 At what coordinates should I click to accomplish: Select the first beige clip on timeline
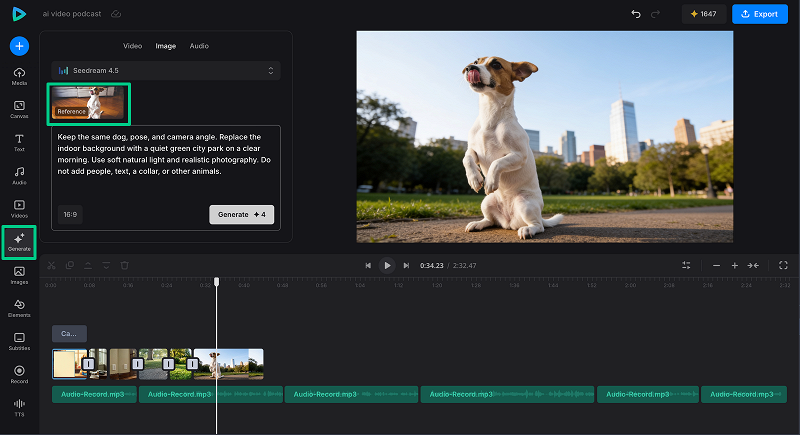click(x=69, y=364)
